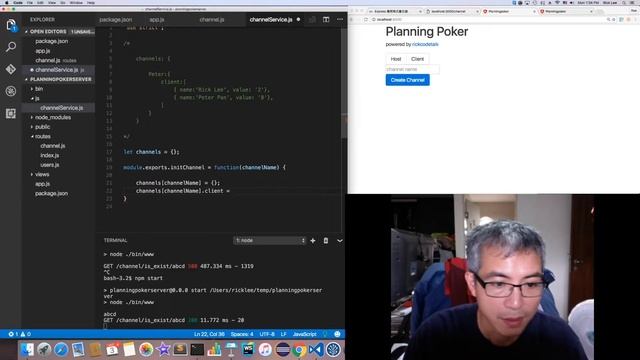Image resolution: width=640 pixels, height=360 pixels.
Task: Click the reload icon in the browser
Action: (366, 19)
